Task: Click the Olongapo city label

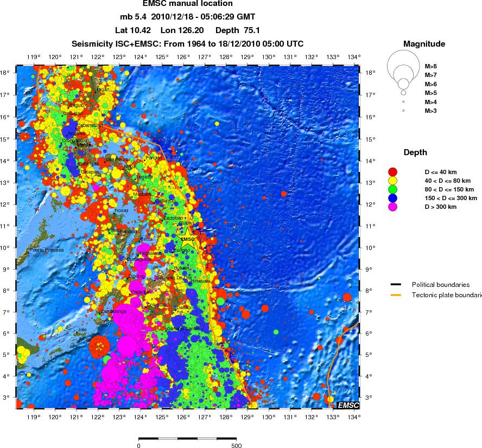Action: pos(72,140)
